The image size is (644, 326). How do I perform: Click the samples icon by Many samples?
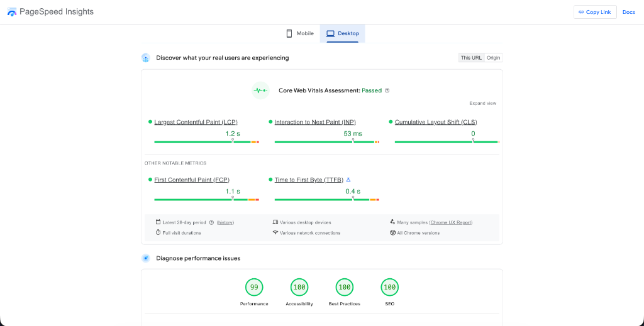click(392, 222)
